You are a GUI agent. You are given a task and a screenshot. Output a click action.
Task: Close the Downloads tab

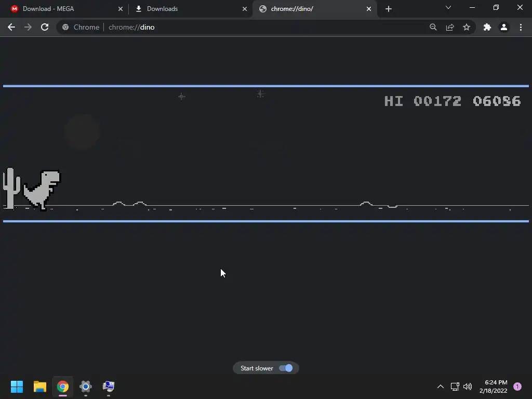(x=245, y=9)
